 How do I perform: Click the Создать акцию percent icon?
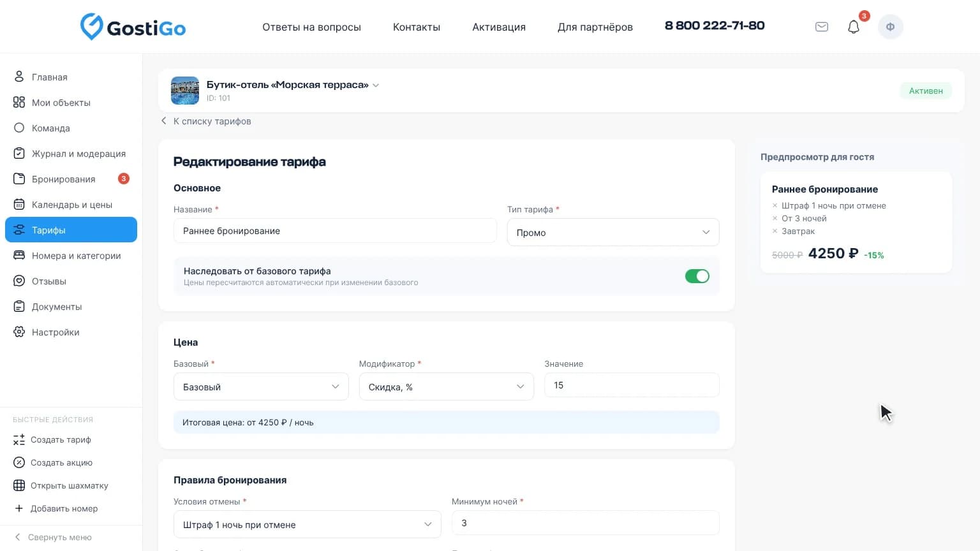[19, 462]
